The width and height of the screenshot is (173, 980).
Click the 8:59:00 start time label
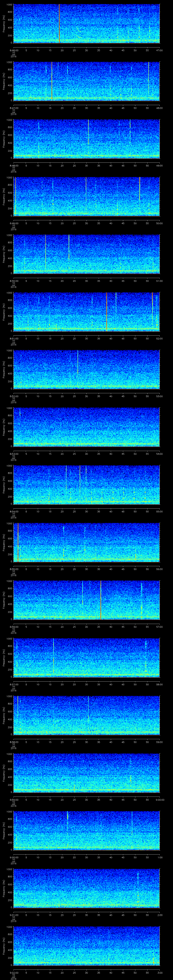(x=14, y=799)
